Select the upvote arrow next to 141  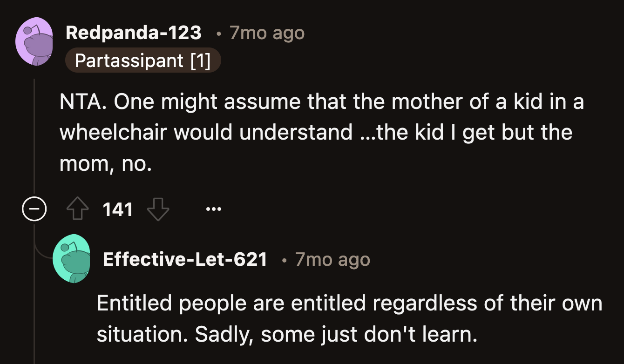[x=78, y=209]
